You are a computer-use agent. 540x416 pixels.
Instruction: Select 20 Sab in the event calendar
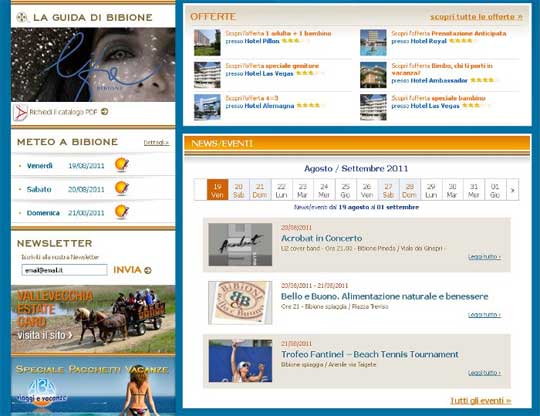[x=239, y=190]
